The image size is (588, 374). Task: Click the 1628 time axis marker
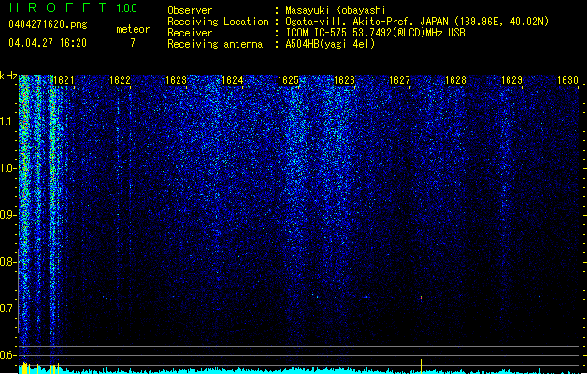pyautogui.click(x=455, y=80)
